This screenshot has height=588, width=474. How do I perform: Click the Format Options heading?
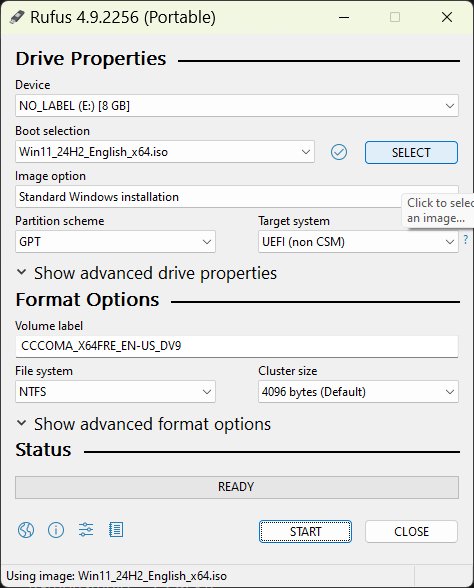pyautogui.click(x=87, y=300)
